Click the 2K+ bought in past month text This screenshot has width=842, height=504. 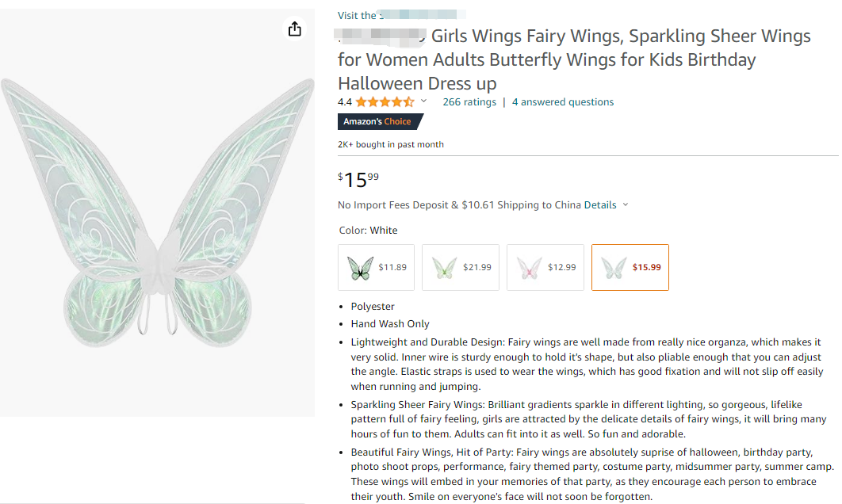click(391, 144)
